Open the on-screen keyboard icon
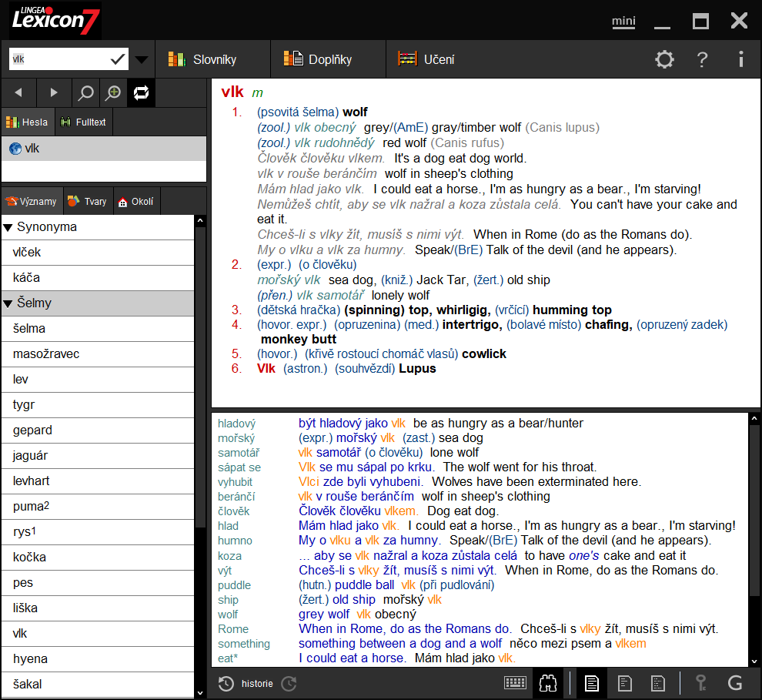762x700 pixels. pos(515,684)
